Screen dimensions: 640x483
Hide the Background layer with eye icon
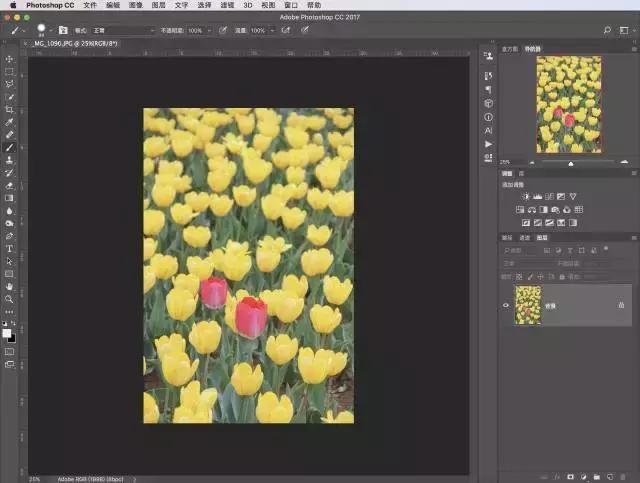[506, 305]
